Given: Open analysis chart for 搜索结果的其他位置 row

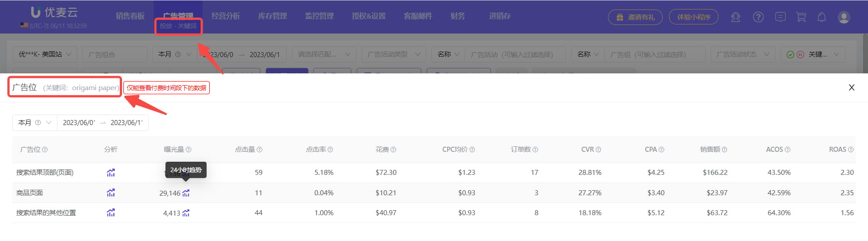Looking at the screenshot, I should (111, 213).
